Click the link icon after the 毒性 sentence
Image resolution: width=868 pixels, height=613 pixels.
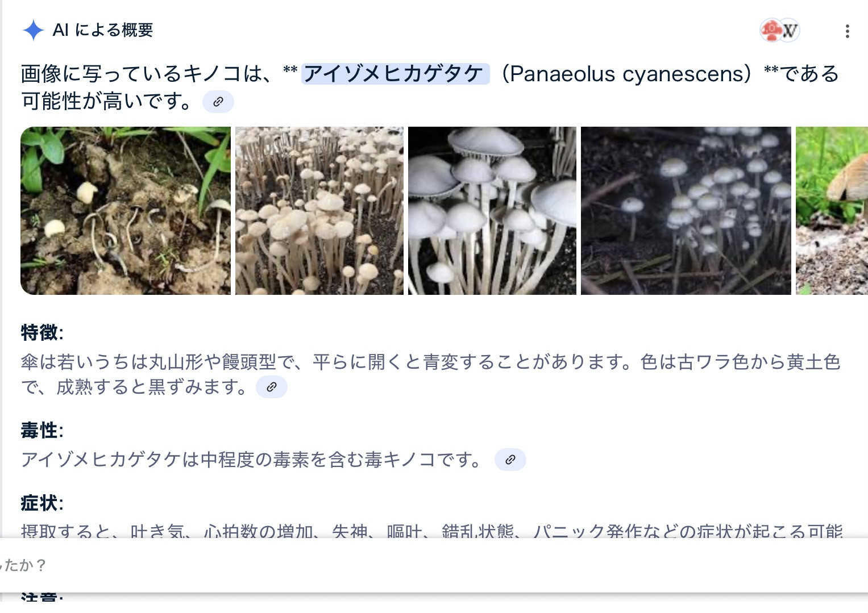pos(510,460)
